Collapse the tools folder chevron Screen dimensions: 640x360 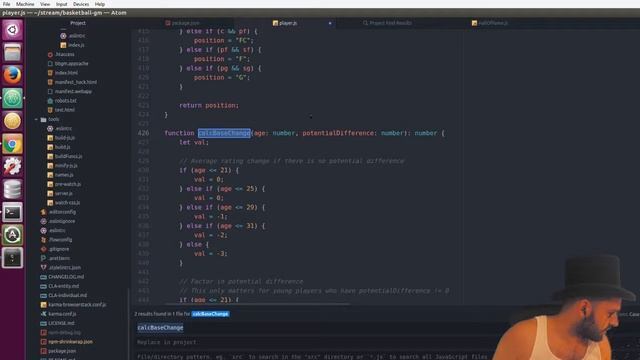coord(36,119)
